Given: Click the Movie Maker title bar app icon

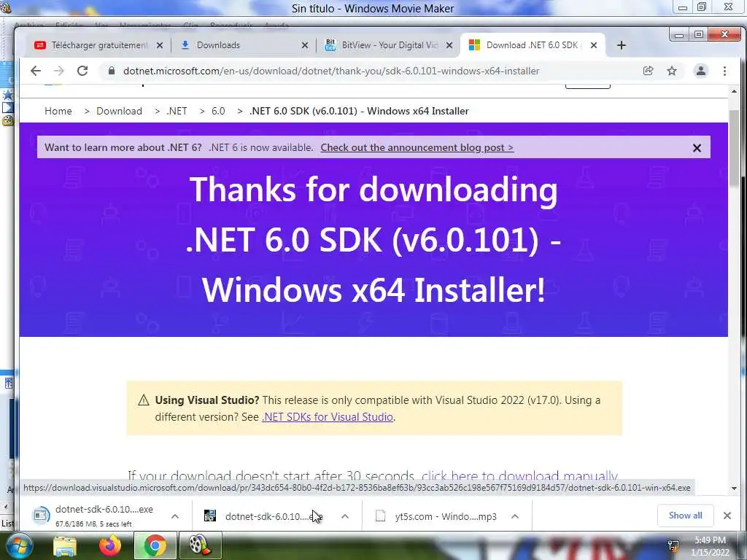Looking at the screenshot, I should point(6,7).
